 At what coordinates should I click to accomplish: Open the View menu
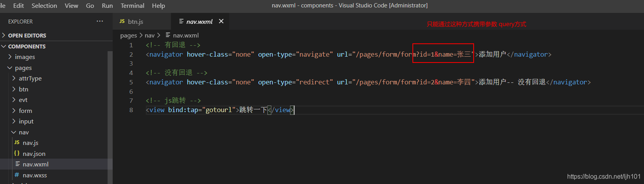click(x=71, y=5)
